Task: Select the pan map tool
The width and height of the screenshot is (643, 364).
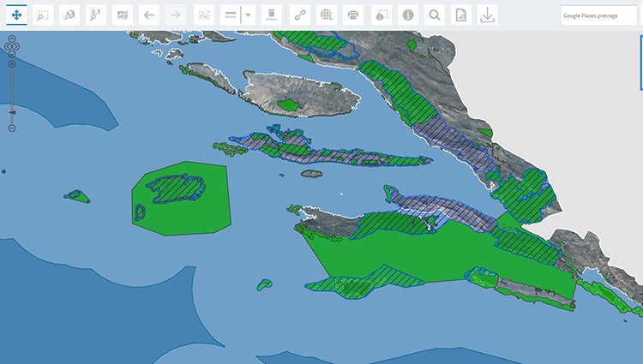Action: click(16, 15)
